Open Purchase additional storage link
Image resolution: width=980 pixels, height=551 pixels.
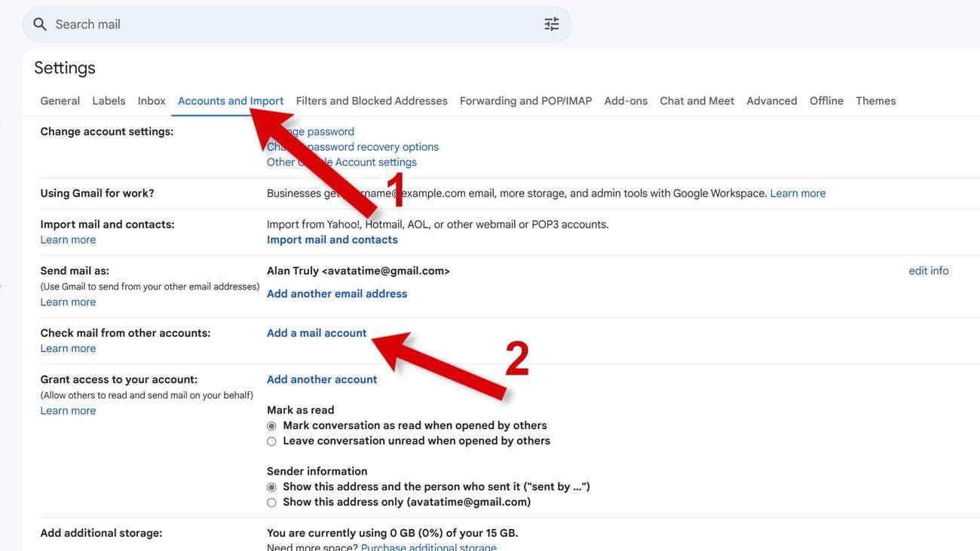[x=428, y=546]
